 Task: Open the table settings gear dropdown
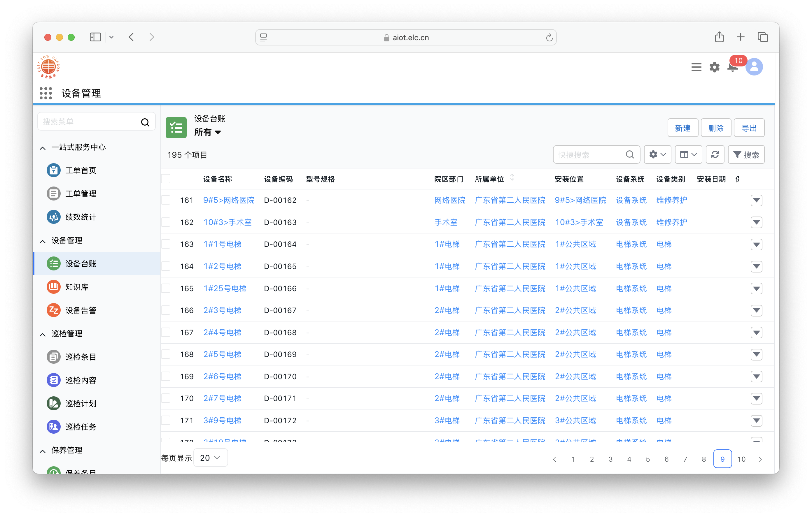tap(657, 154)
